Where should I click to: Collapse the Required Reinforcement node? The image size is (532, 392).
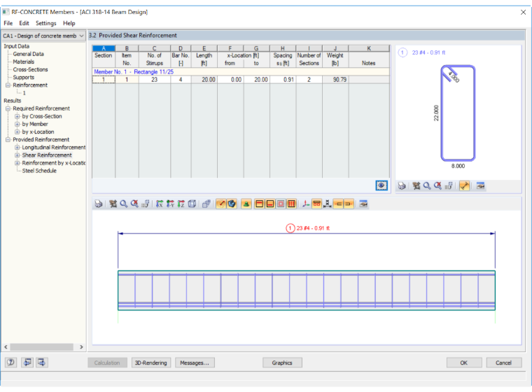(8, 108)
